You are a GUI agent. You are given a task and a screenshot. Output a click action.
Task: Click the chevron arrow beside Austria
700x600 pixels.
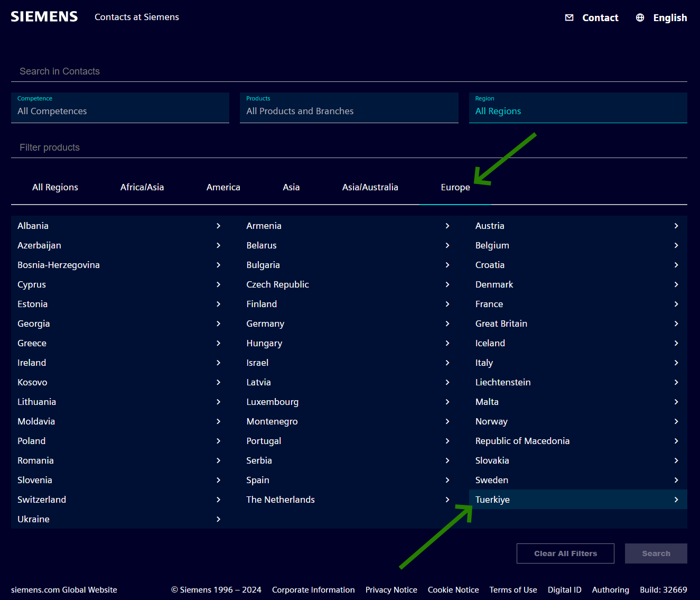(x=676, y=226)
